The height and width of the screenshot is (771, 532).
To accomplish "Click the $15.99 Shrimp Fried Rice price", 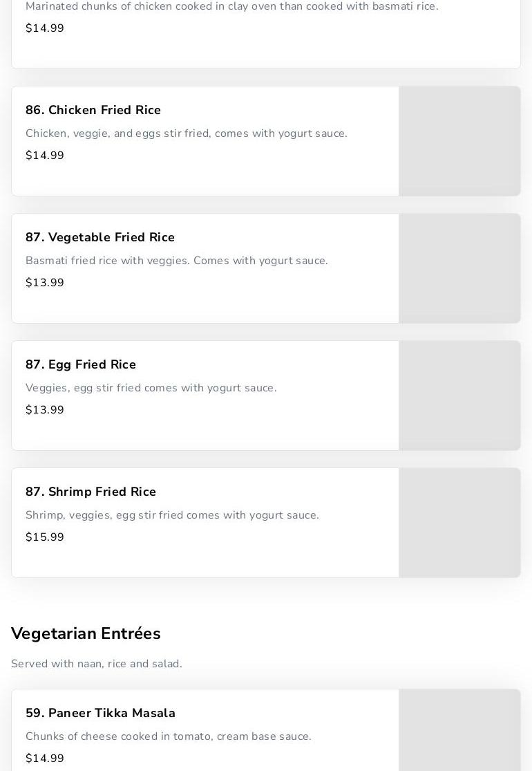I will pyautogui.click(x=45, y=537).
